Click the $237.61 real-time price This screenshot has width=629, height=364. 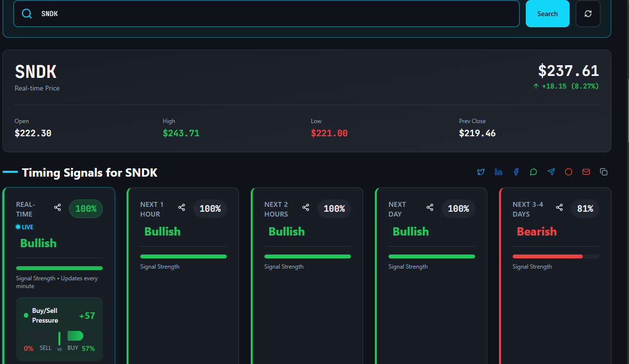(x=569, y=71)
